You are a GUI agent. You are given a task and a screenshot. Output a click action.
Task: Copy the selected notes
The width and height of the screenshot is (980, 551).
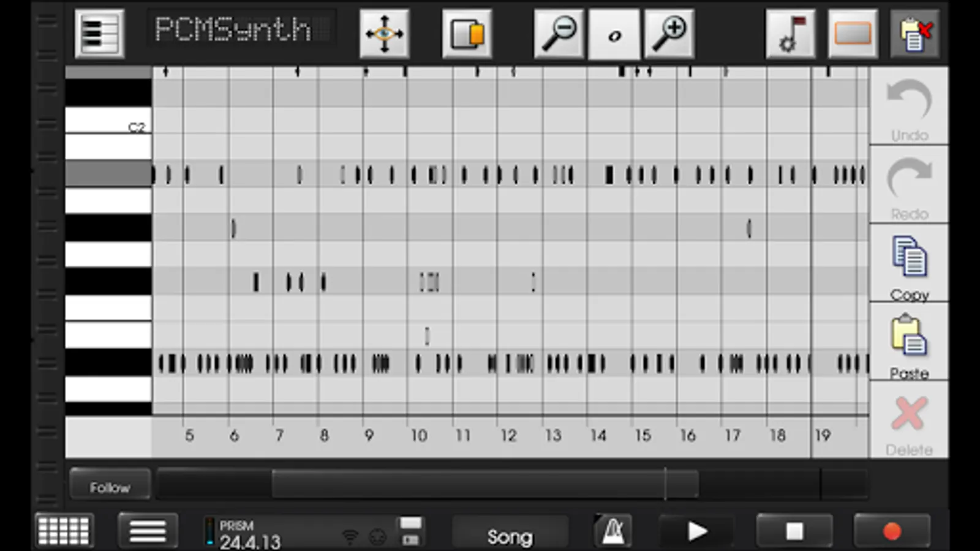pos(909,263)
